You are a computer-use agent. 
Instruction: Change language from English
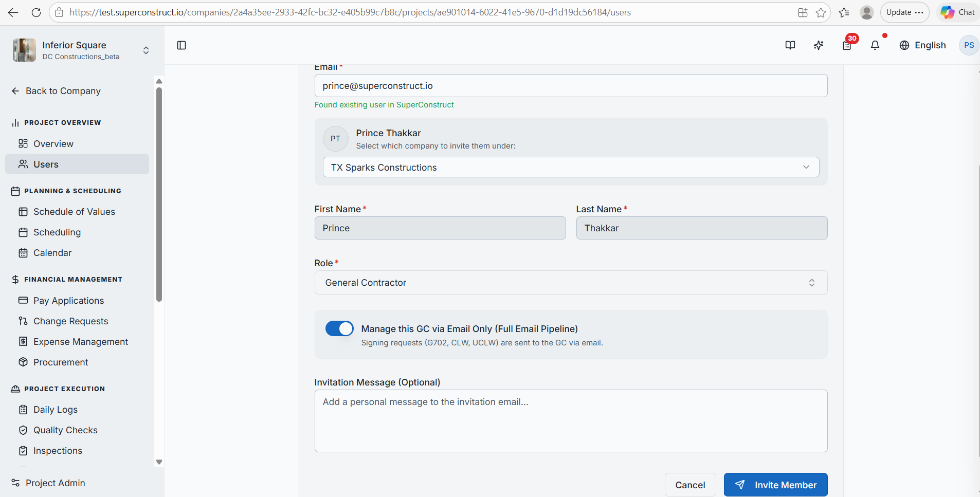pyautogui.click(x=922, y=45)
